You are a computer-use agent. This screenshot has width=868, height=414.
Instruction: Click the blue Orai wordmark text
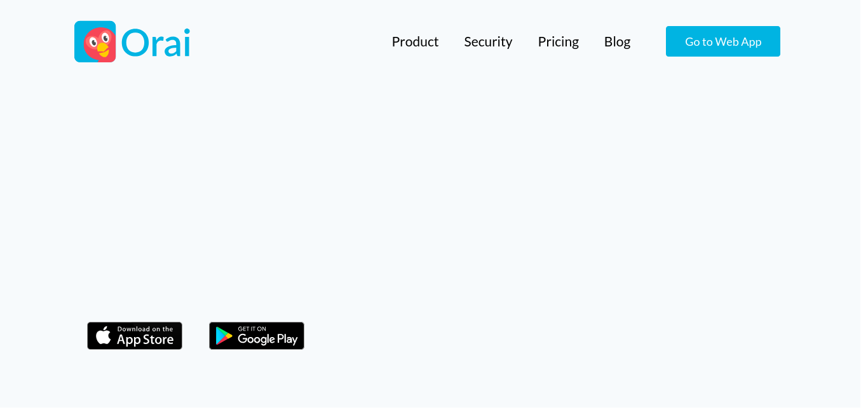(x=156, y=43)
